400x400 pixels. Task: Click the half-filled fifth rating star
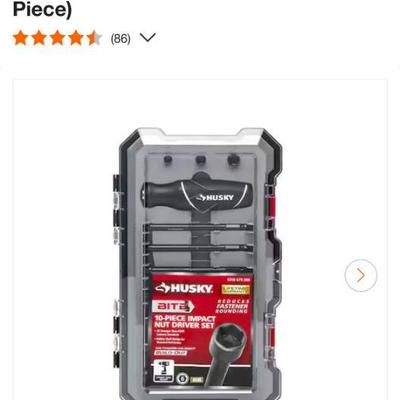pos(94,38)
